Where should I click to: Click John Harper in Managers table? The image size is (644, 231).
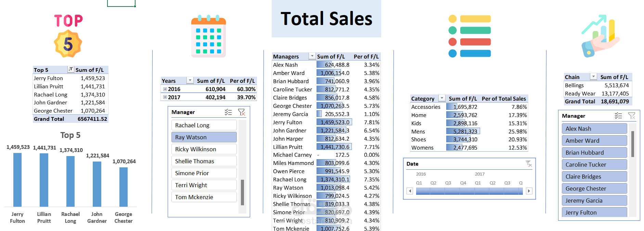pyautogui.click(x=288, y=139)
